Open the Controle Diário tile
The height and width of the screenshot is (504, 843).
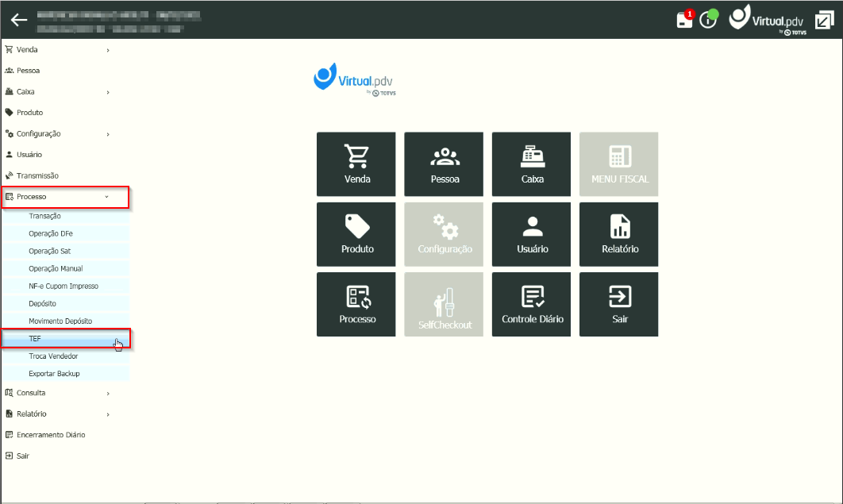tap(531, 304)
